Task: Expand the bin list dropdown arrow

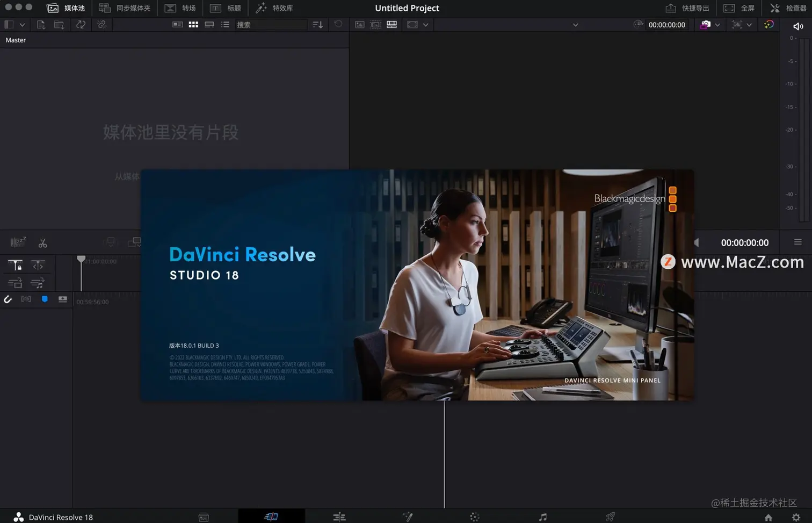Action: pyautogui.click(x=22, y=25)
